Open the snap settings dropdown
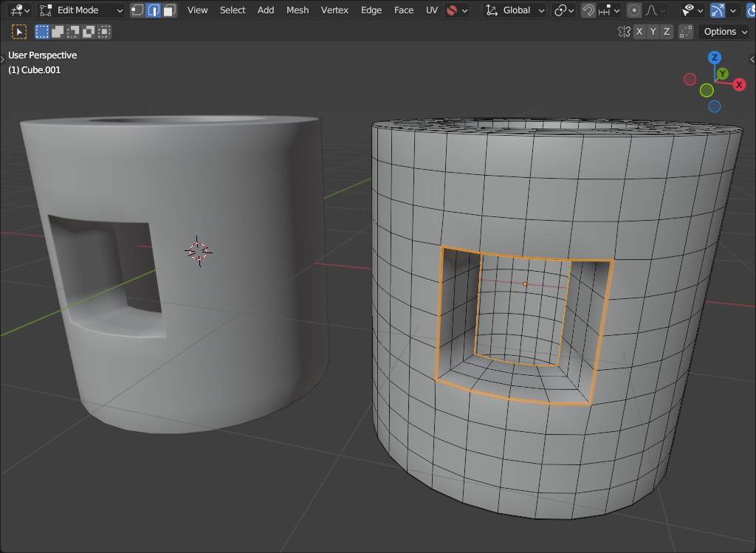Image resolution: width=756 pixels, height=553 pixels. tap(609, 10)
